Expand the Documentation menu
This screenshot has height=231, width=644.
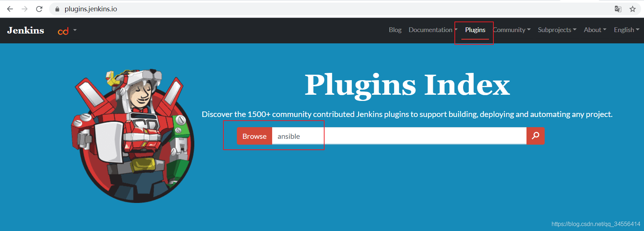pyautogui.click(x=433, y=30)
